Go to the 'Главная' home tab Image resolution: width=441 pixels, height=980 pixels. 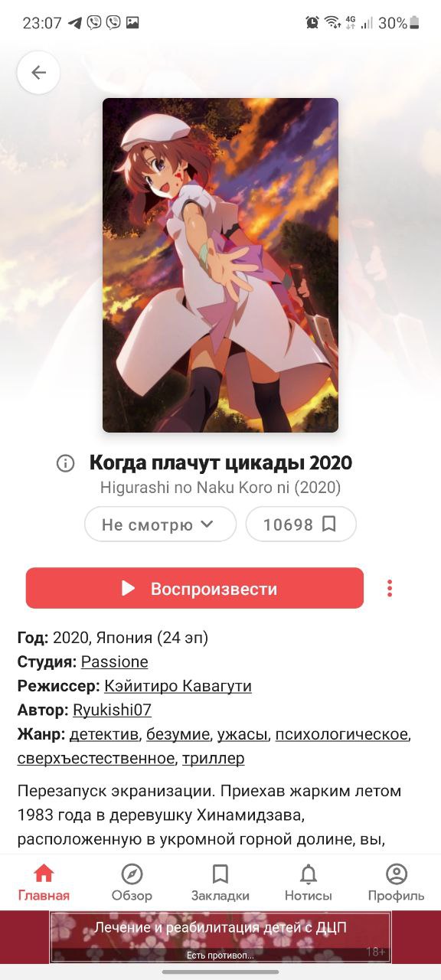[x=44, y=883]
